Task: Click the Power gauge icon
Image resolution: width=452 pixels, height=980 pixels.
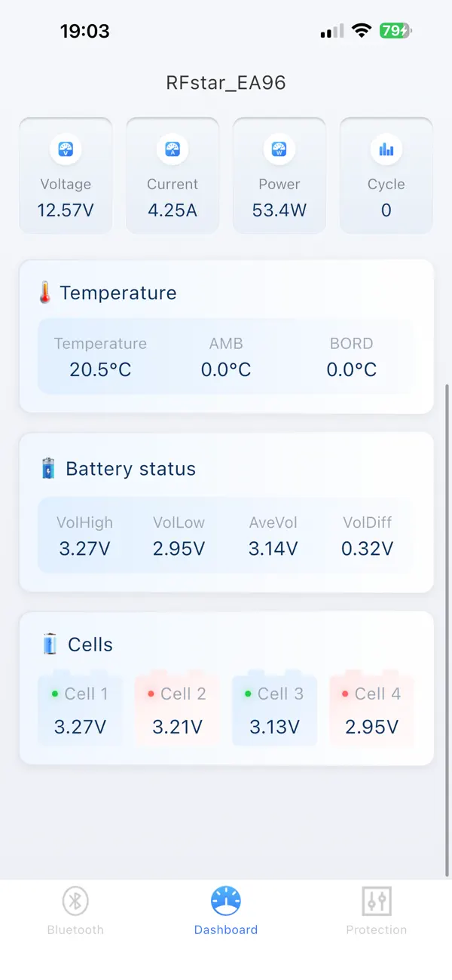Action: [279, 149]
